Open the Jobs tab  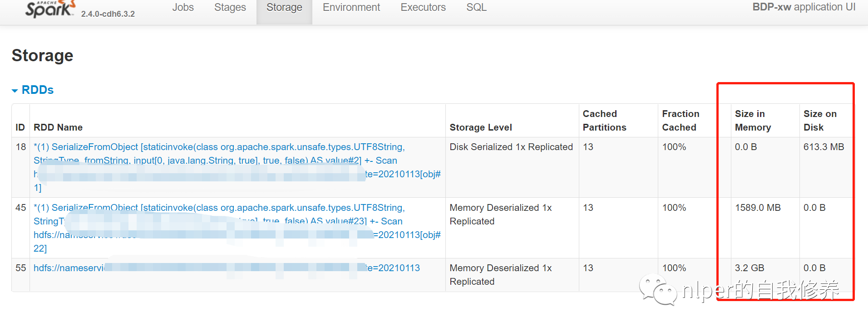(183, 8)
